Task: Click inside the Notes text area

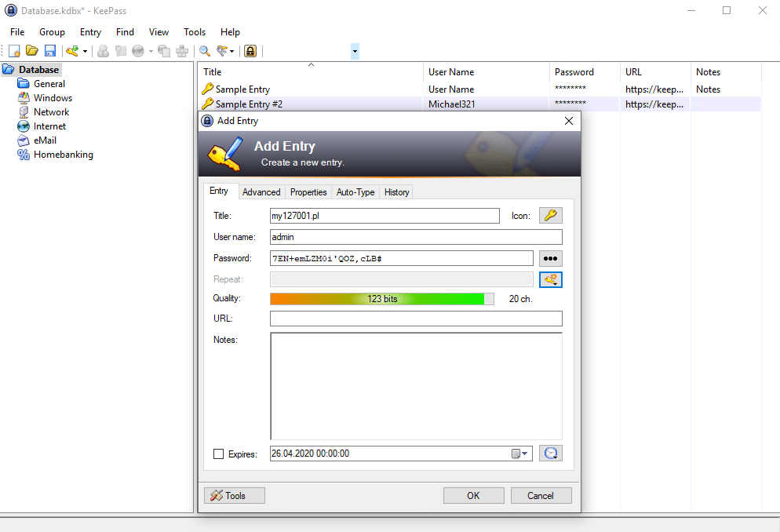Action: tap(417, 386)
